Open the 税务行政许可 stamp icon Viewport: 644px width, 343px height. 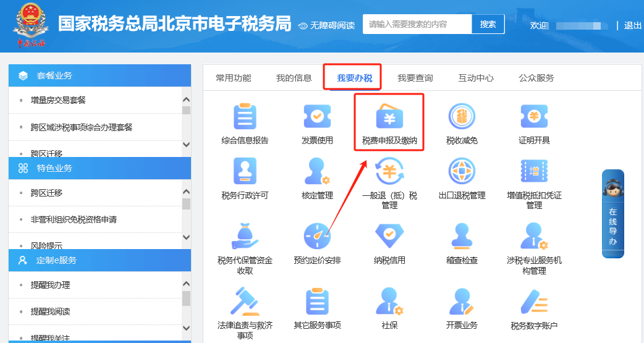(x=245, y=171)
